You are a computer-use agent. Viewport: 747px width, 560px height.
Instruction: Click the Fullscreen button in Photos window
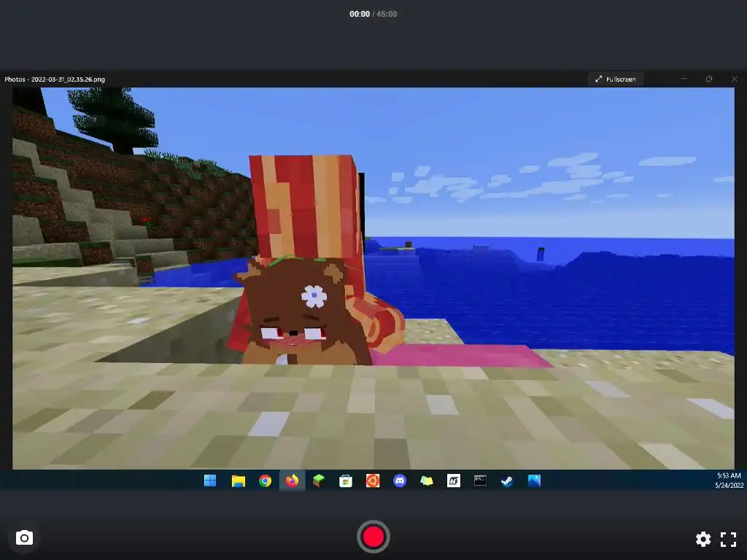pyautogui.click(x=615, y=79)
